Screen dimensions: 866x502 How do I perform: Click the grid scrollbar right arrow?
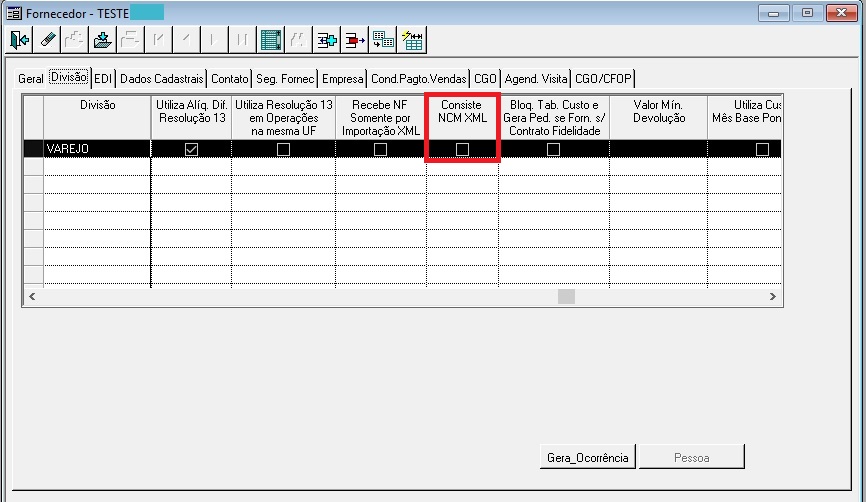pos(773,297)
